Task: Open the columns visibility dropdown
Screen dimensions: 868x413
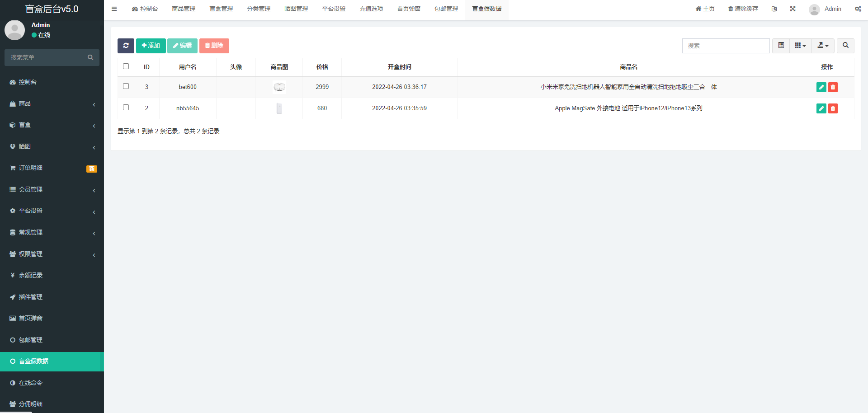Action: pos(800,46)
